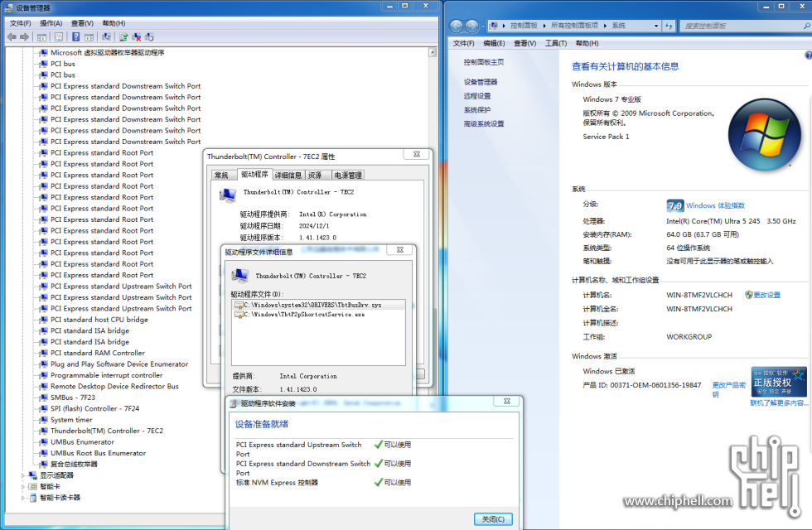The height and width of the screenshot is (530, 812).
Task: Click the search magnifier in Control Panel search box
Action: point(806,26)
